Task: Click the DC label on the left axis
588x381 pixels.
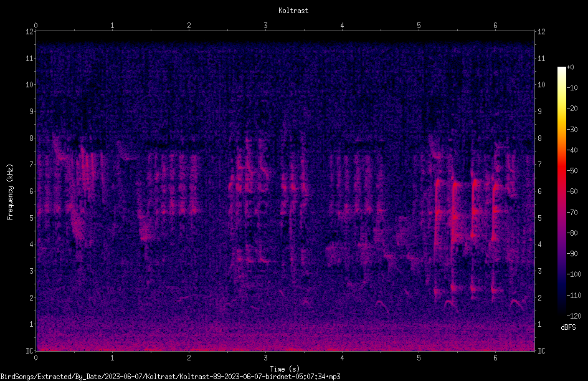Action: [x=29, y=350]
